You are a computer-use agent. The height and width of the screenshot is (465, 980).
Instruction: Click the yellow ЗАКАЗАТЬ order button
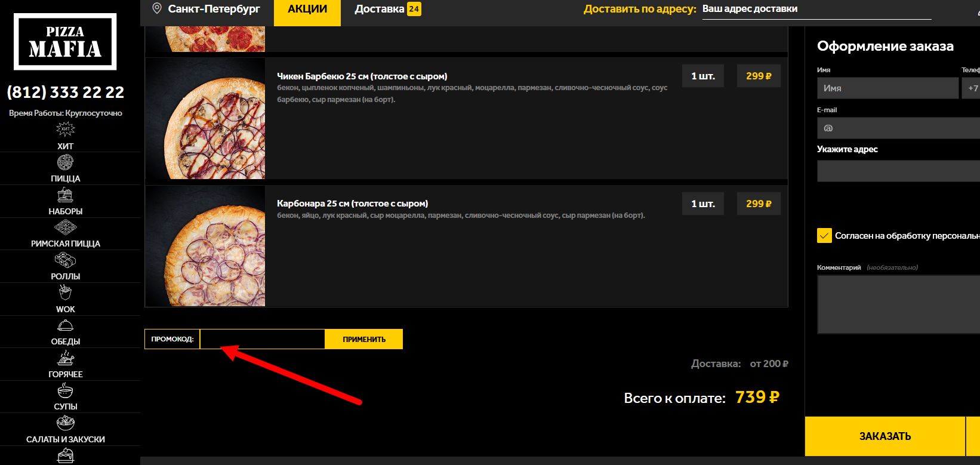[x=885, y=436]
